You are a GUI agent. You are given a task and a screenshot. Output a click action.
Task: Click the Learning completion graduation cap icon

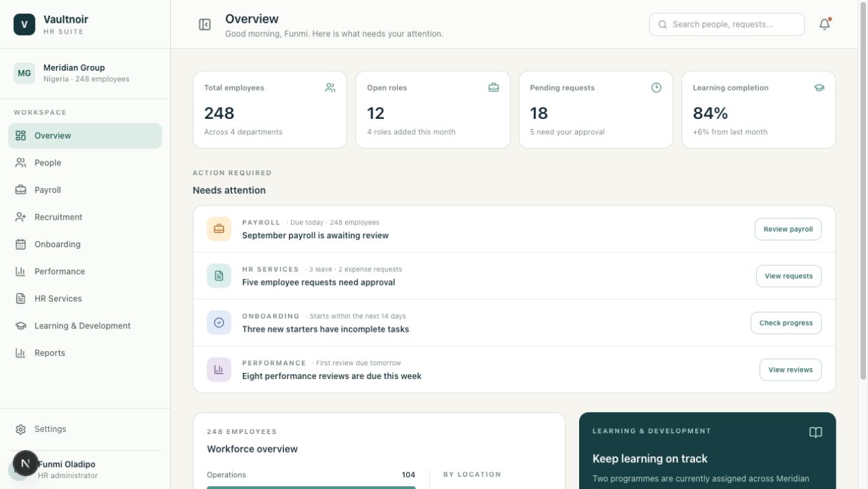coord(819,88)
